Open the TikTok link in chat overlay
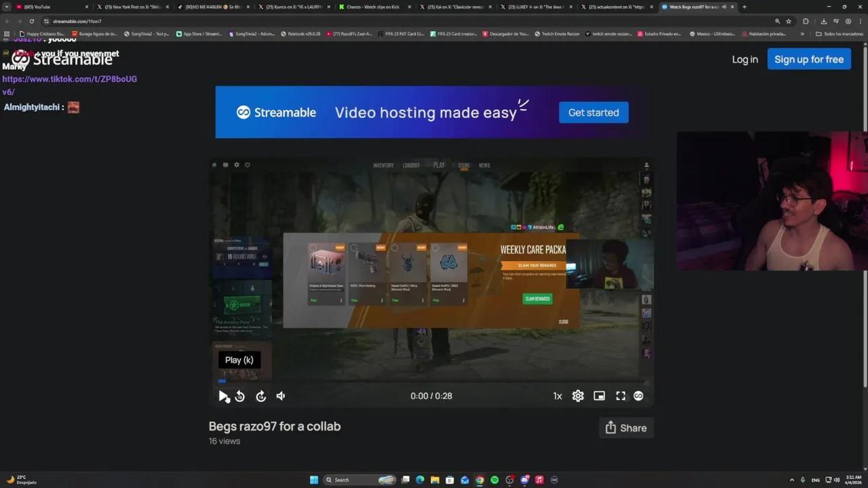The image size is (868, 488). point(69,85)
